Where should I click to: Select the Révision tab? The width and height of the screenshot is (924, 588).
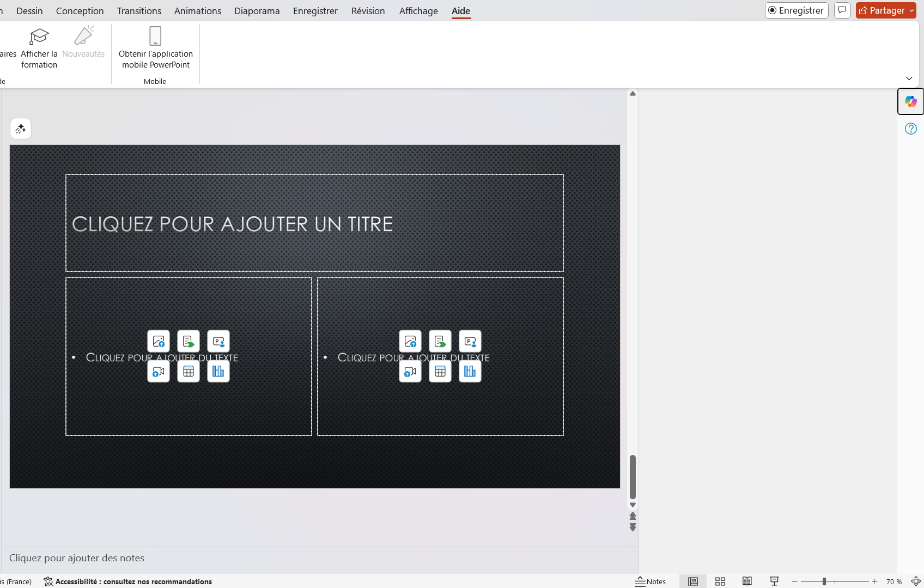tap(368, 11)
